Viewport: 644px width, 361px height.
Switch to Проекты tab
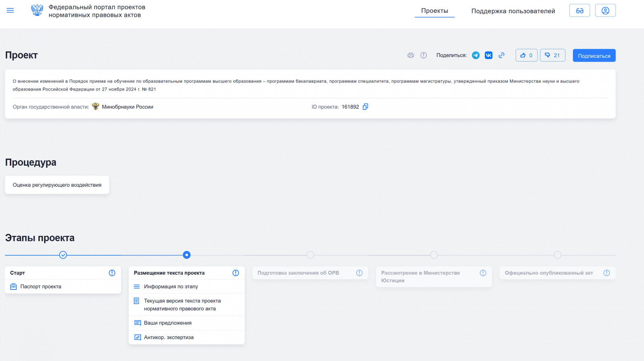click(x=434, y=11)
